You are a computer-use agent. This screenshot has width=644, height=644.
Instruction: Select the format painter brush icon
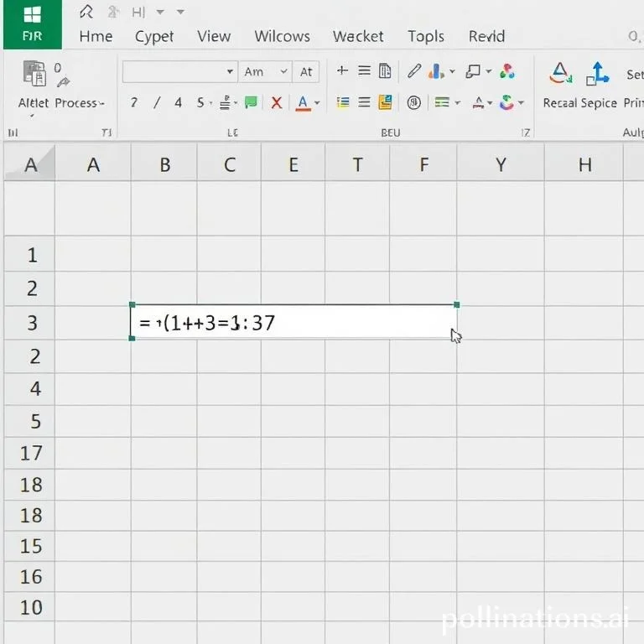coord(63,82)
